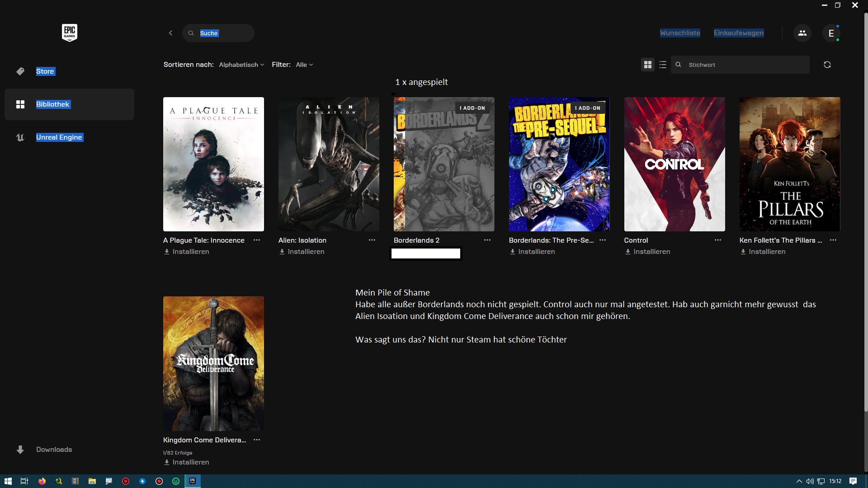The height and width of the screenshot is (488, 868).
Task: Select the Kingdom Come Deliverance cover
Action: 213,363
